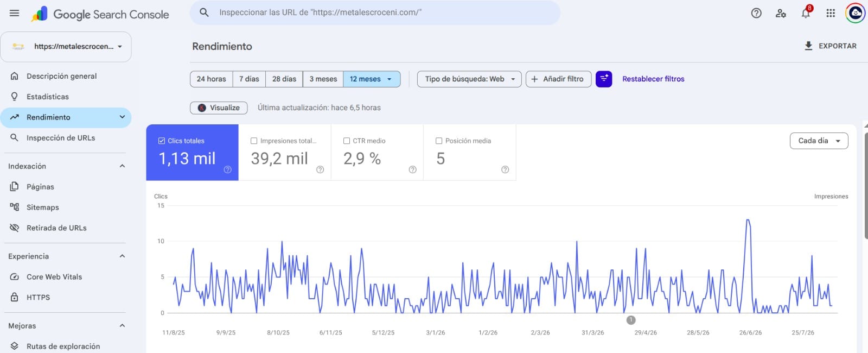
Task: Open users and settings icon
Action: coord(781,13)
